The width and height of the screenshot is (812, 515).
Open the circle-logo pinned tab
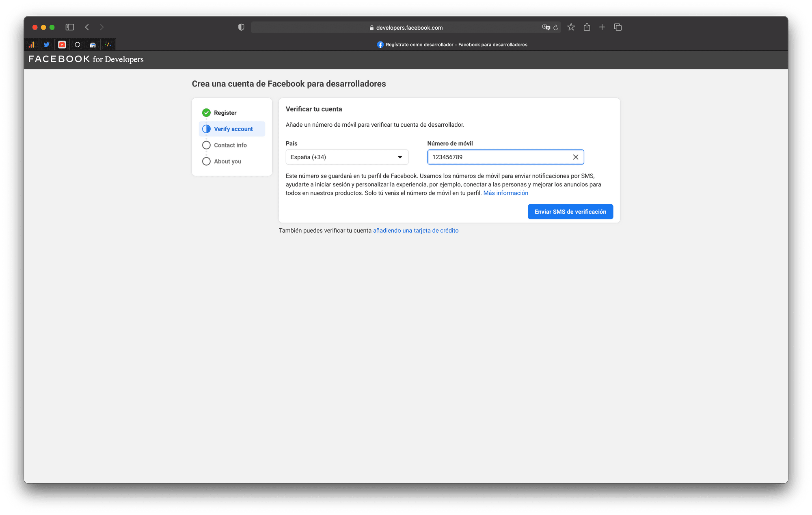[x=77, y=45]
